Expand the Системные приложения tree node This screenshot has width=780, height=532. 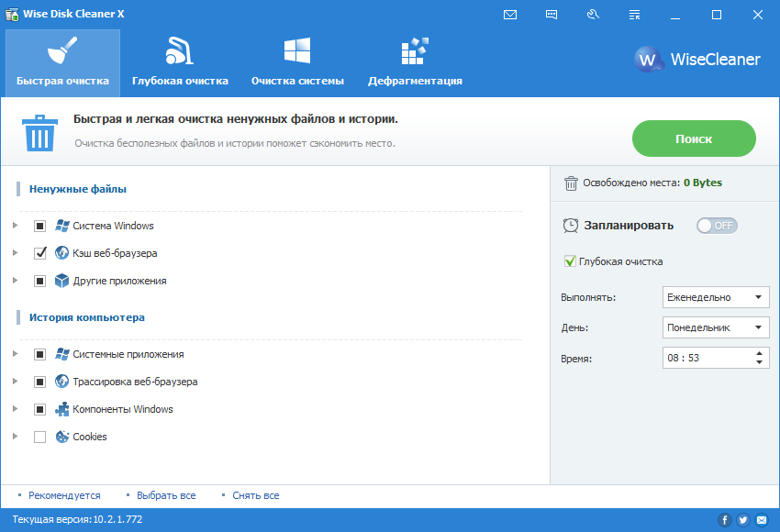tap(15, 353)
